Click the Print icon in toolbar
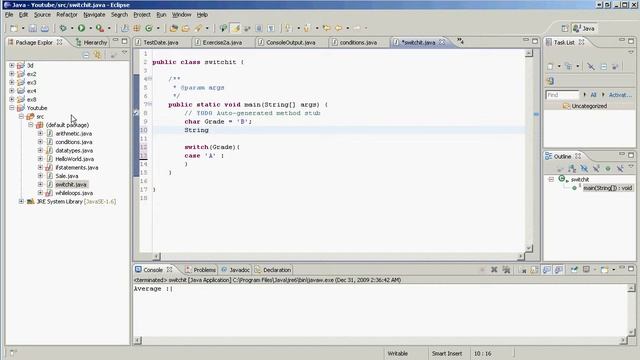The width and height of the screenshot is (640, 360). (x=44, y=28)
